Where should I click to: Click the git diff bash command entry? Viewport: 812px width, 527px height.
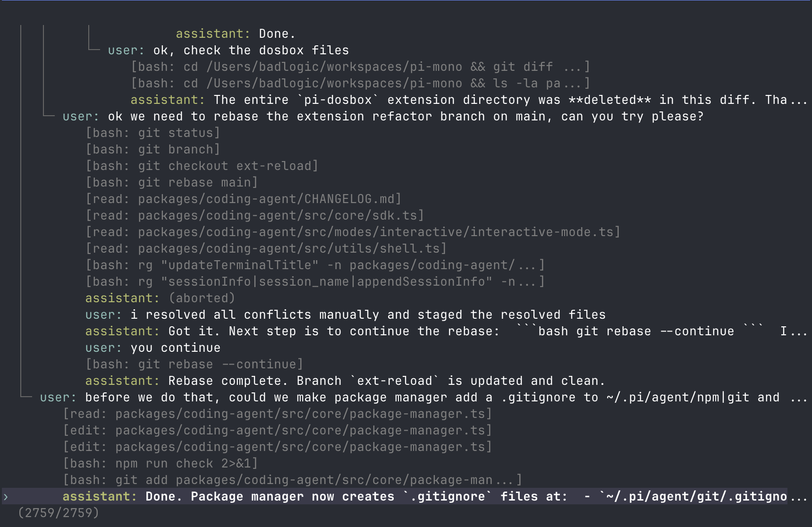360,67
